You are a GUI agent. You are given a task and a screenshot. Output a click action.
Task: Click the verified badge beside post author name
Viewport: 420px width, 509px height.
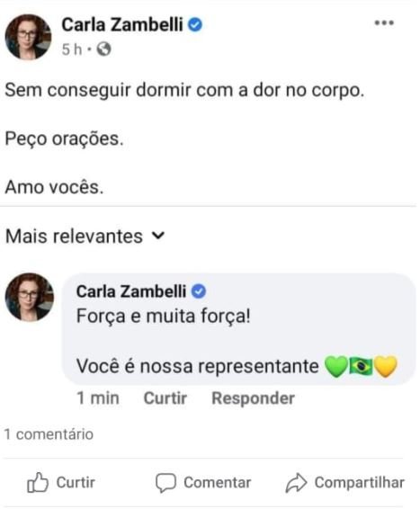click(x=195, y=24)
